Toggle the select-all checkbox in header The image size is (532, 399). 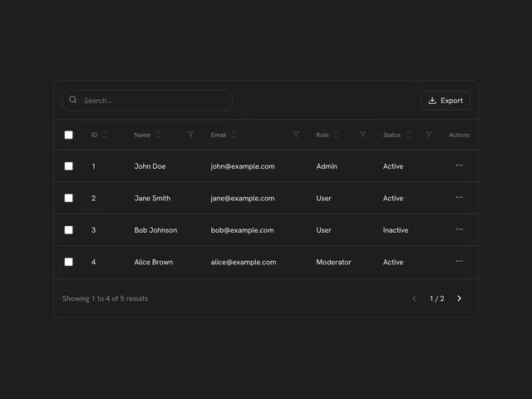69,135
